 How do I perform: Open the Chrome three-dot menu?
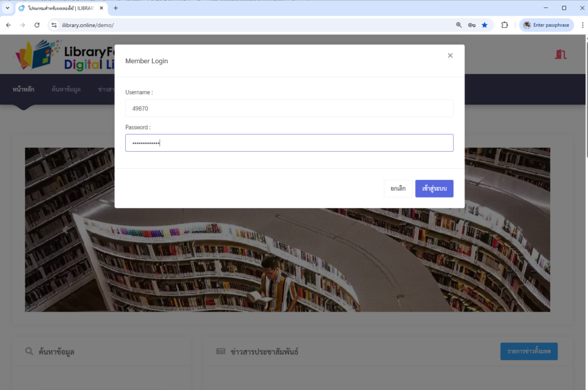tap(581, 25)
